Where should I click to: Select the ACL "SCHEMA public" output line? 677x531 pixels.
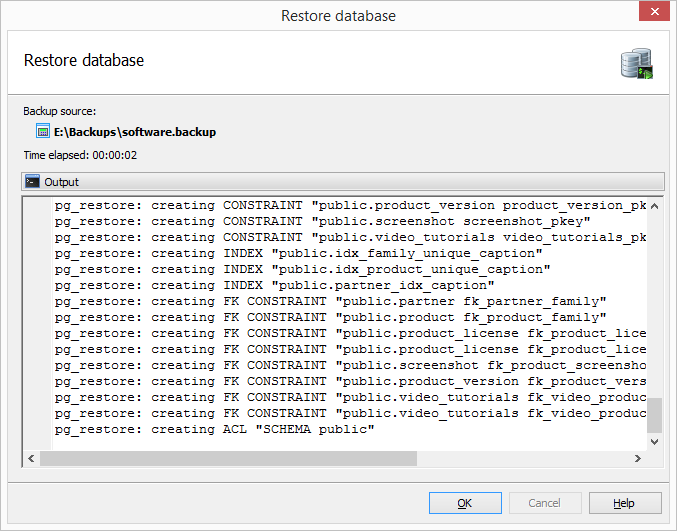214,429
